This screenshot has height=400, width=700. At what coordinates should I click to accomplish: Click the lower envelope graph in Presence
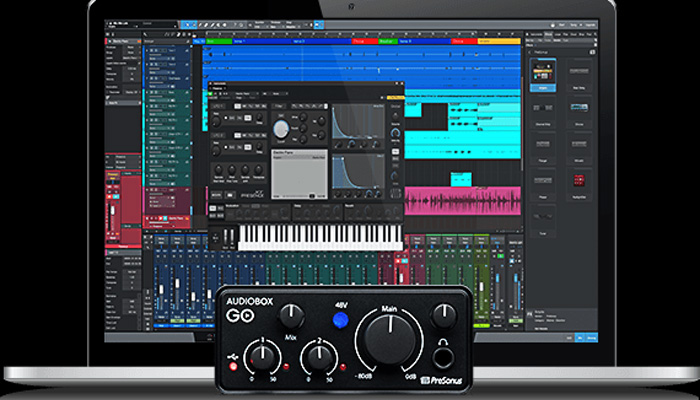click(358, 172)
